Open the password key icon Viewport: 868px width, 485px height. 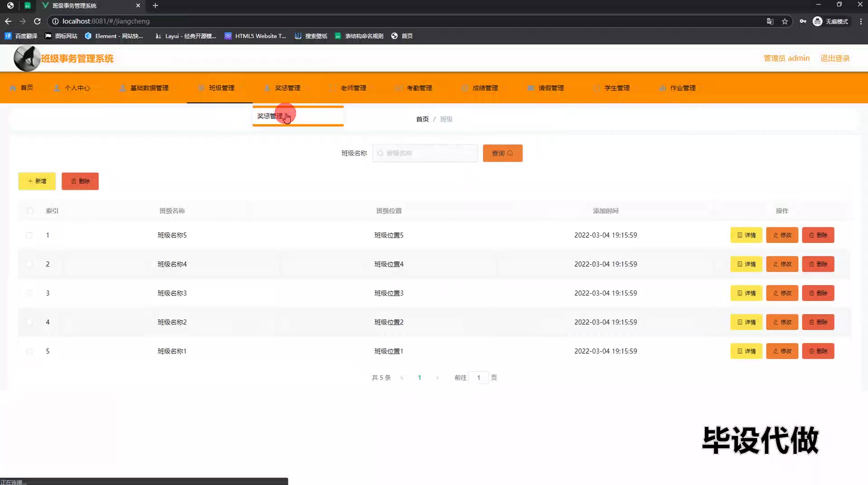803,21
